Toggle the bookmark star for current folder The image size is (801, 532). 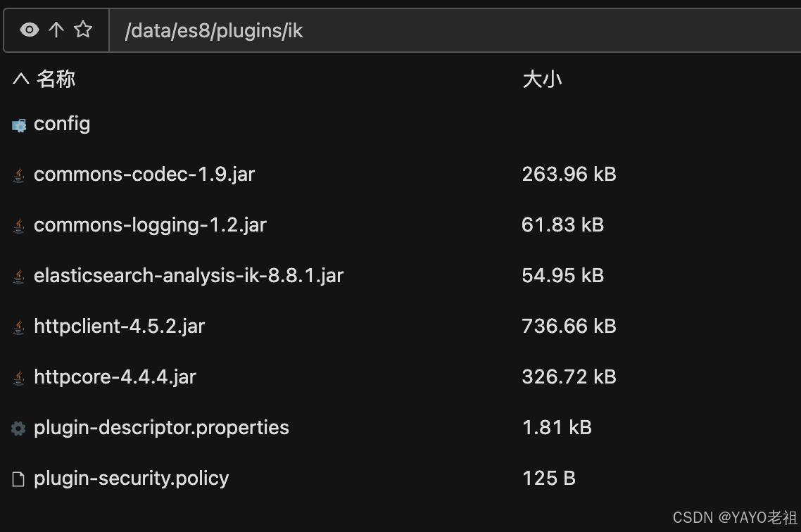(x=83, y=30)
